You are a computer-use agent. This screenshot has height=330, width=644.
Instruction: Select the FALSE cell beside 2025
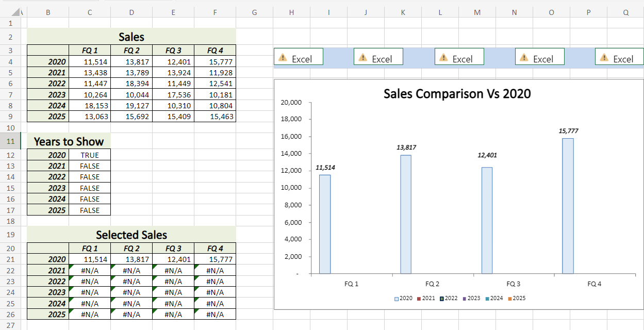(x=89, y=210)
